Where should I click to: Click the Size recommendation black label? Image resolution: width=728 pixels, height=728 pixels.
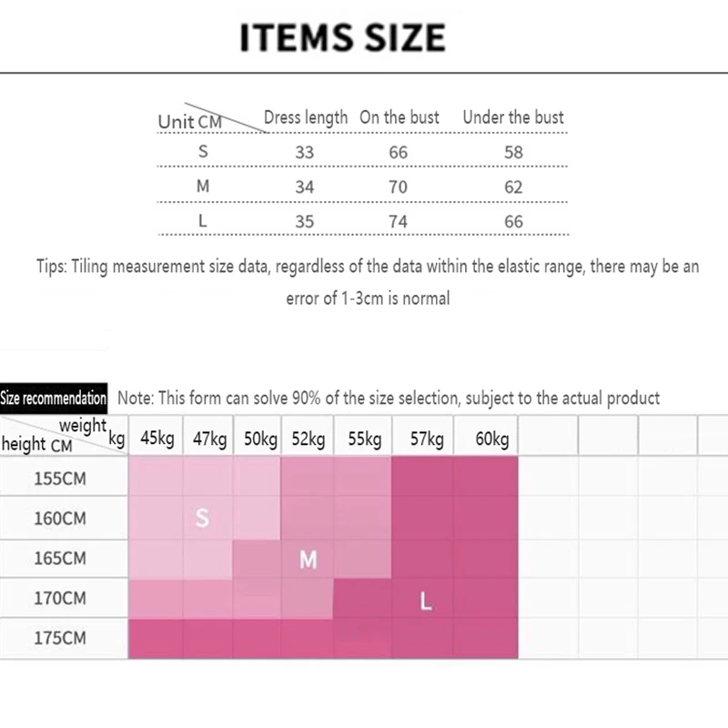54,399
